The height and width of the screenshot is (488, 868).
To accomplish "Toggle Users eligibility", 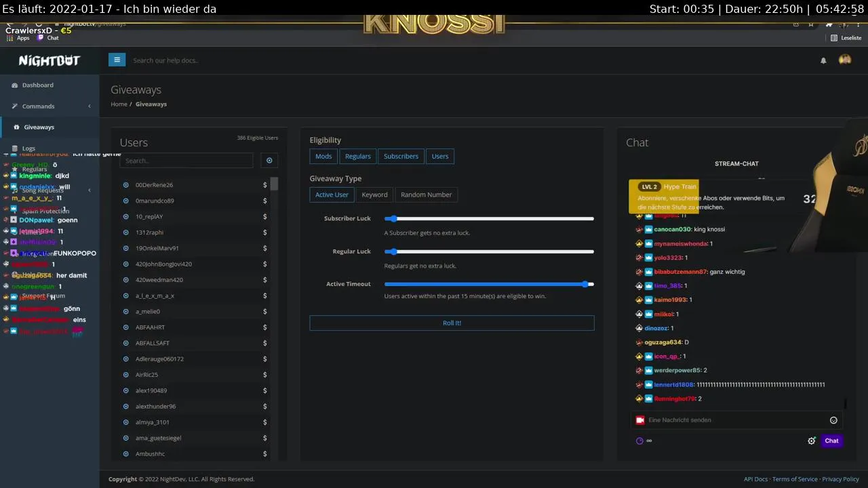I will point(440,156).
